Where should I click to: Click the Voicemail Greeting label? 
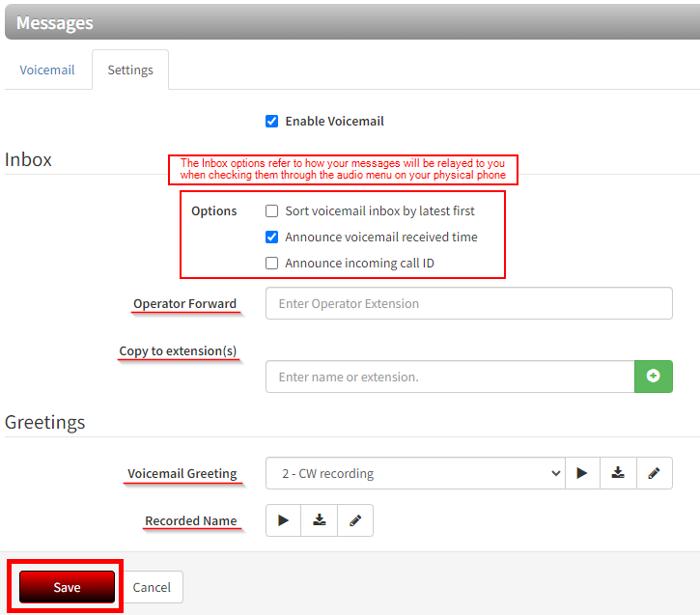click(x=182, y=473)
